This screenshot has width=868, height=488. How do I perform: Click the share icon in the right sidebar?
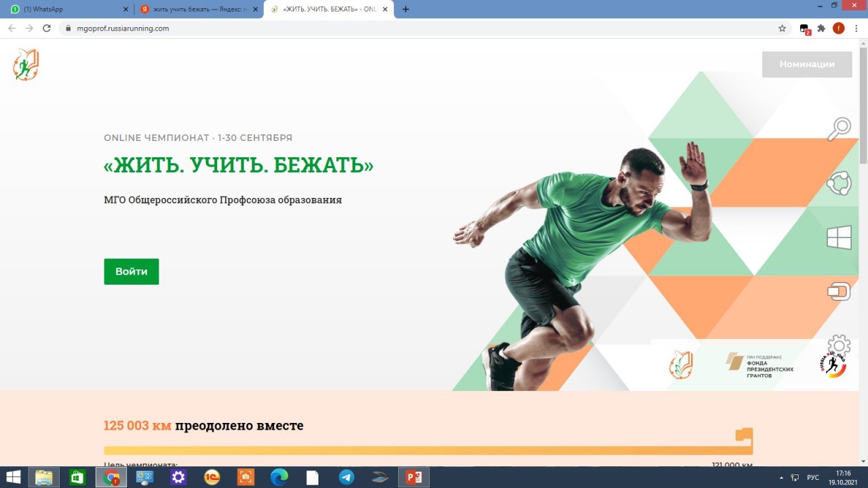(840, 182)
